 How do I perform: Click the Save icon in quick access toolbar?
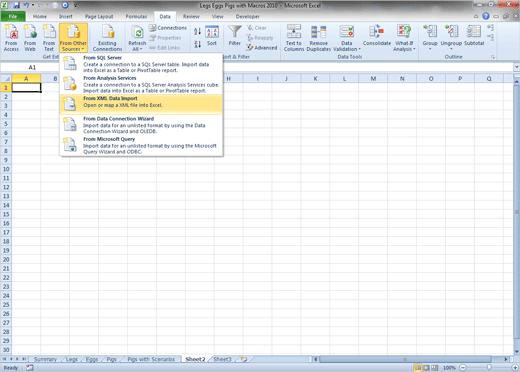(x=16, y=5)
